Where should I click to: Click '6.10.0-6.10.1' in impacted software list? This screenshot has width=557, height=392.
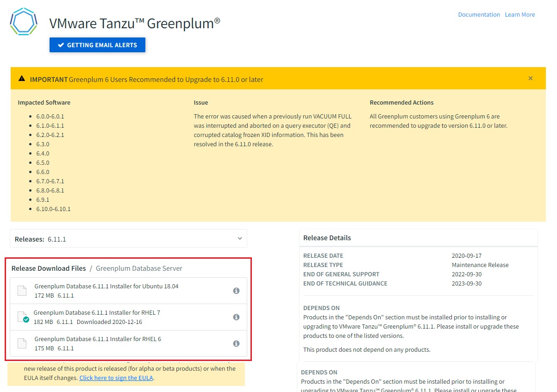click(x=53, y=209)
